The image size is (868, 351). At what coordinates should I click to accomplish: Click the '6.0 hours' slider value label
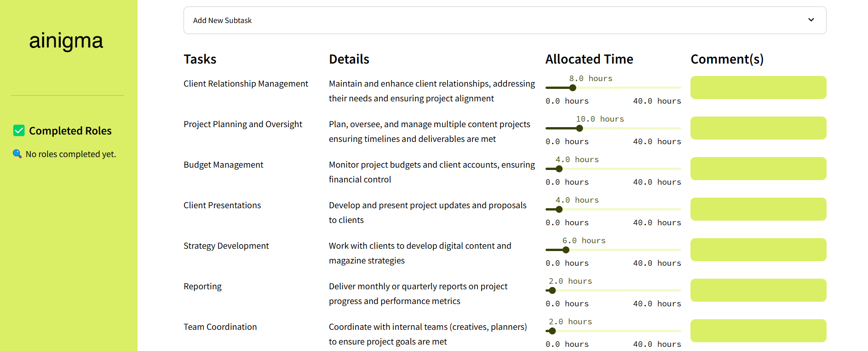tap(584, 240)
